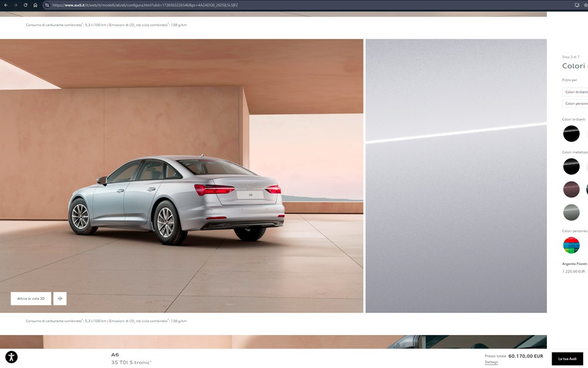This screenshot has width=588, height=368.
Task: Toggle the 'Colori personalizzati' filter chip
Action: pos(575,103)
